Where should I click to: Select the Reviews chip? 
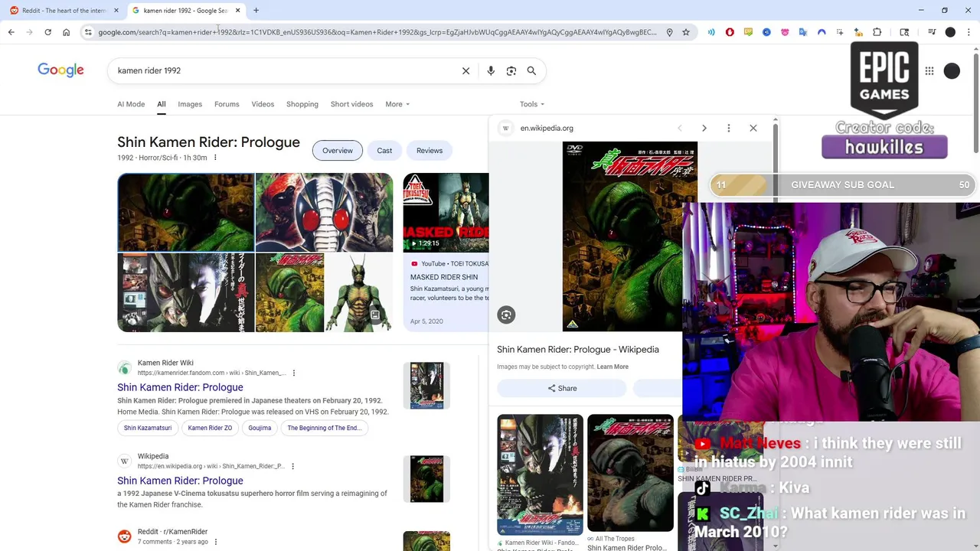[x=430, y=151]
